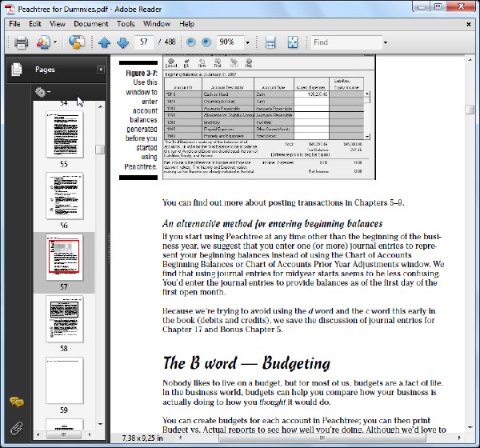
Task: Click the thumbnail panel vertical scroll handle
Action: 100,150
